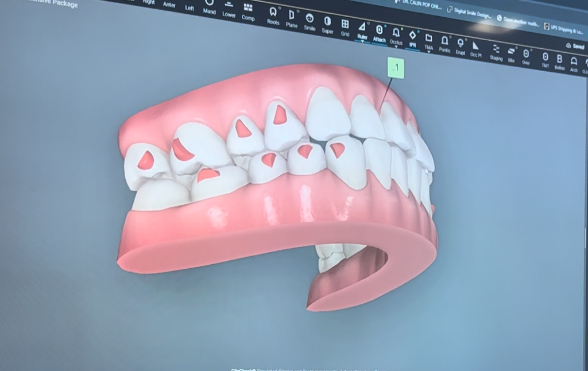The image size is (588, 371).
Task: Expand the TMA dropdown arrow
Action: coord(428,52)
